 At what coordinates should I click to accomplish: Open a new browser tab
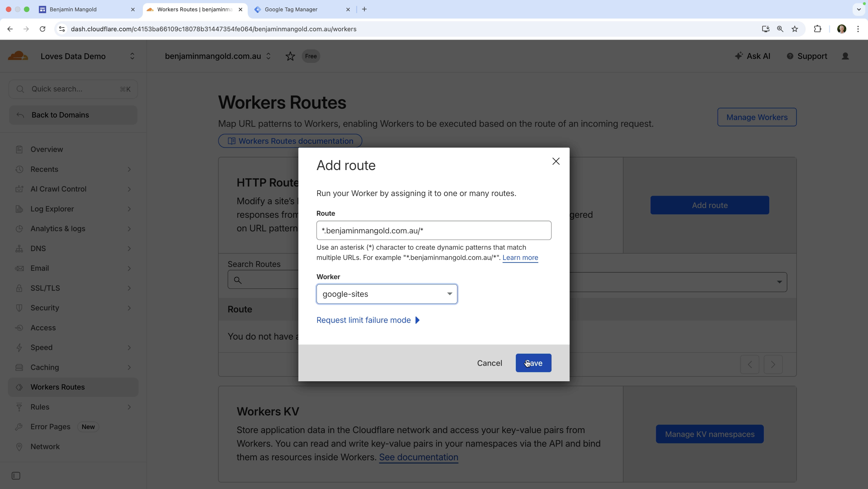[x=364, y=9]
